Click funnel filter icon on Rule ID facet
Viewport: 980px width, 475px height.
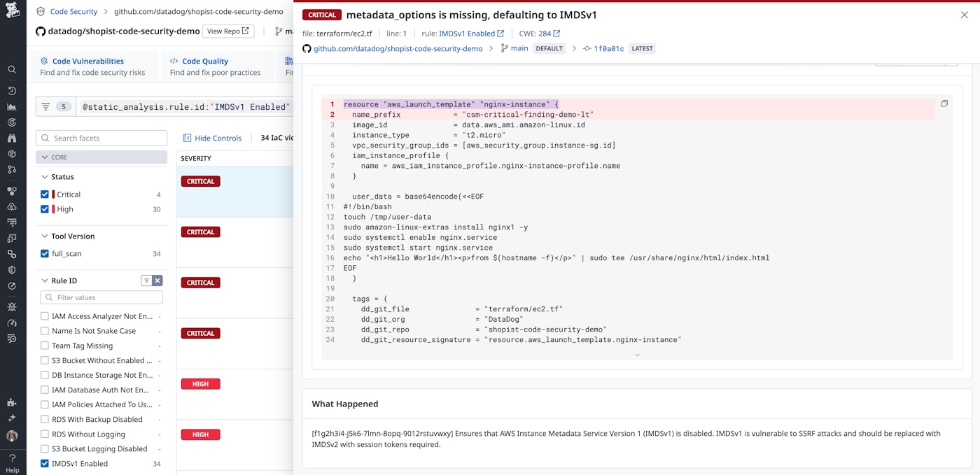click(x=146, y=281)
